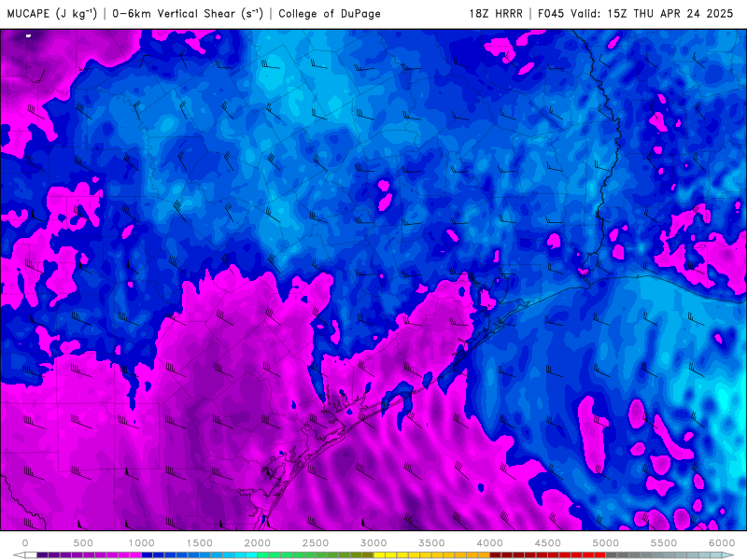Viewport: 747px width, 560px height.
Task: Click the 18Z HRRR model label
Action: [496, 13]
